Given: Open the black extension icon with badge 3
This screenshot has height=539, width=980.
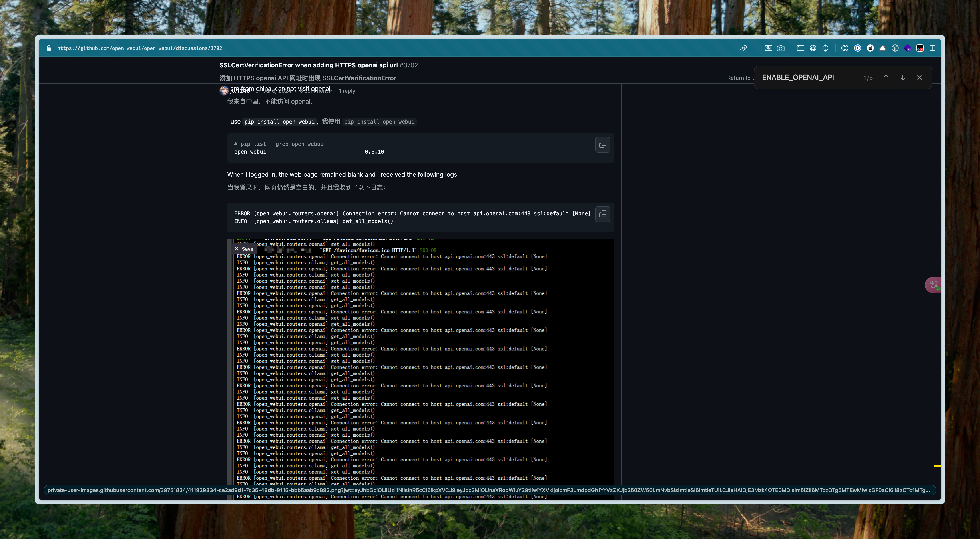Looking at the screenshot, I should (x=920, y=48).
